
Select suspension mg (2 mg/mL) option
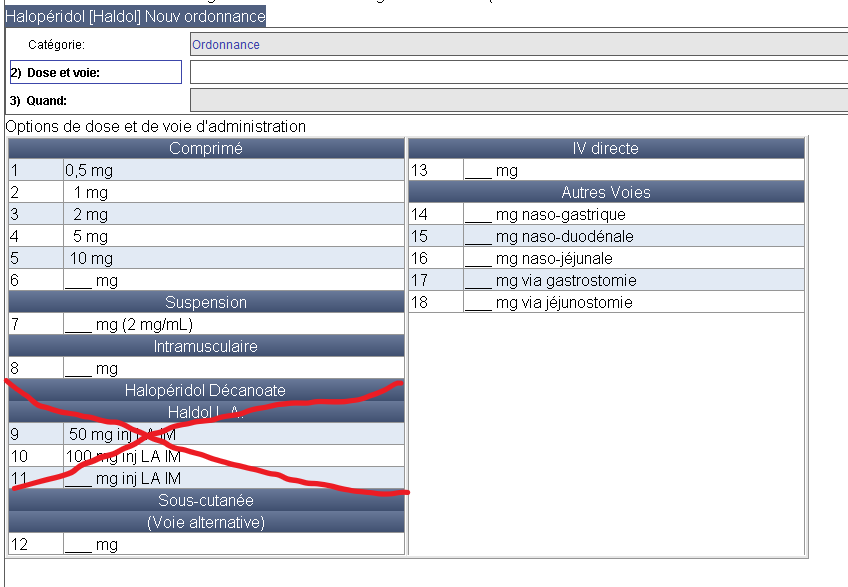pyautogui.click(x=128, y=324)
